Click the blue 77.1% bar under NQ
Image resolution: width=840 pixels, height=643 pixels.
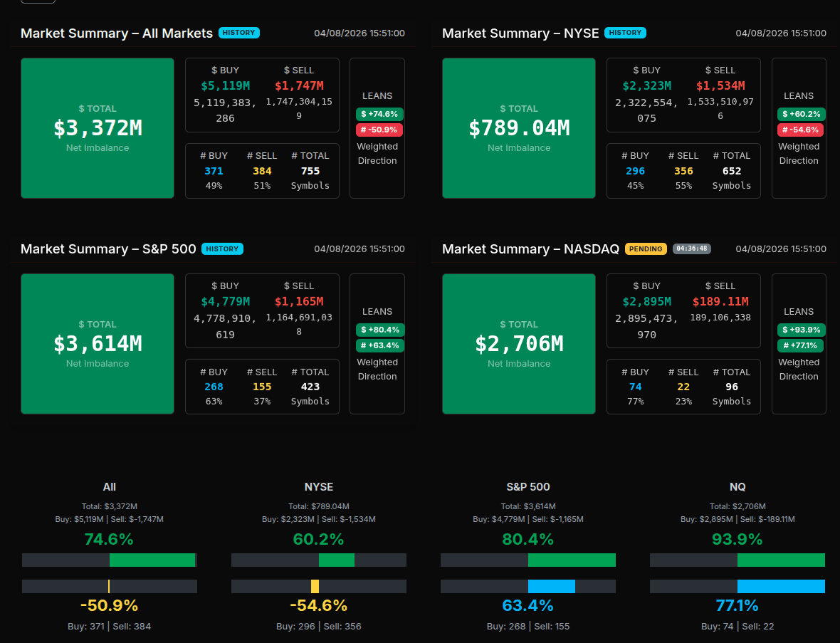[x=781, y=587]
